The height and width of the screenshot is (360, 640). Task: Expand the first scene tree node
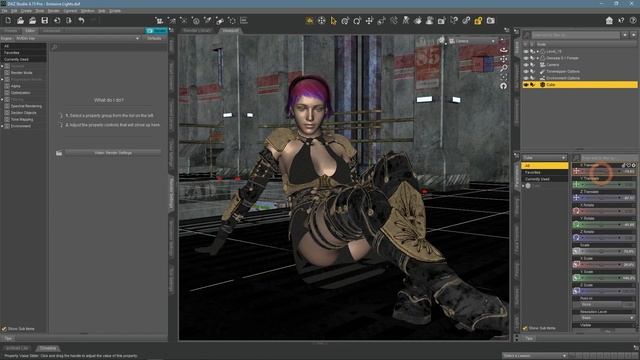click(x=538, y=51)
